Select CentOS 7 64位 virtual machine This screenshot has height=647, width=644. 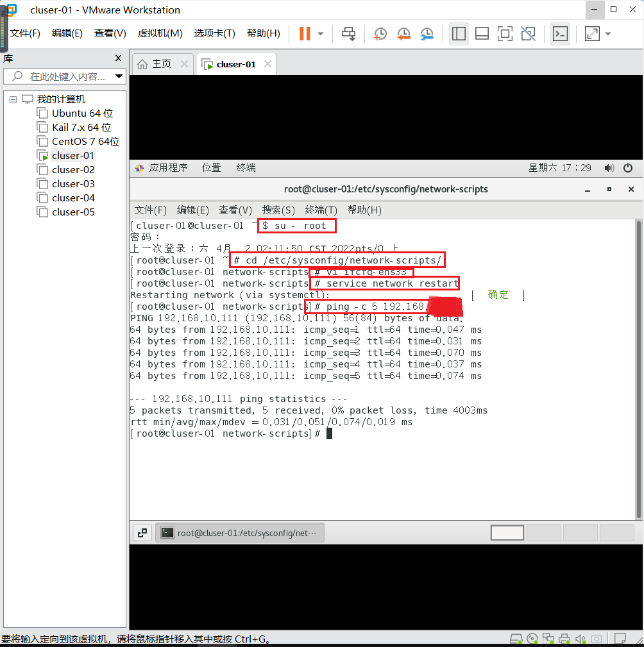point(78,142)
